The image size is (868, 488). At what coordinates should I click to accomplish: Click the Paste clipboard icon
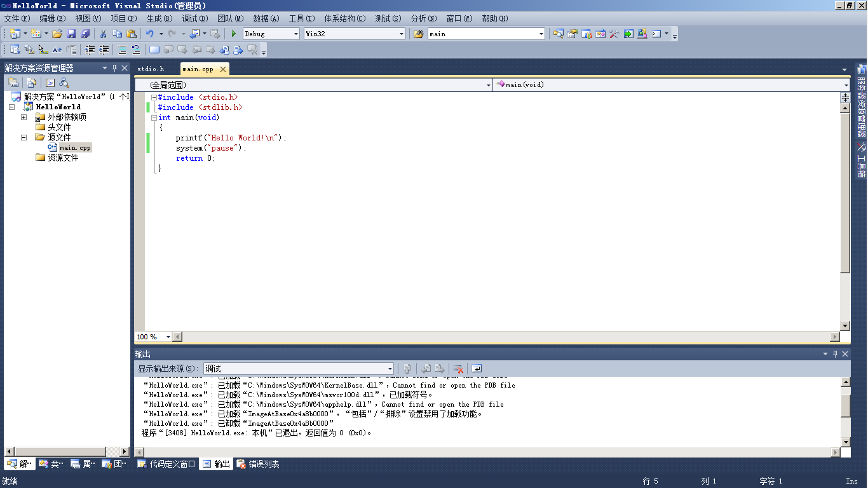click(132, 34)
